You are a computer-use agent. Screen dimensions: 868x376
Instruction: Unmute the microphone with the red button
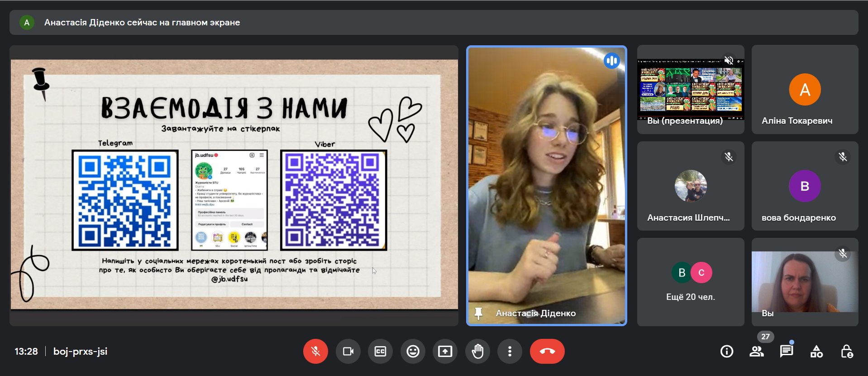coord(315,351)
